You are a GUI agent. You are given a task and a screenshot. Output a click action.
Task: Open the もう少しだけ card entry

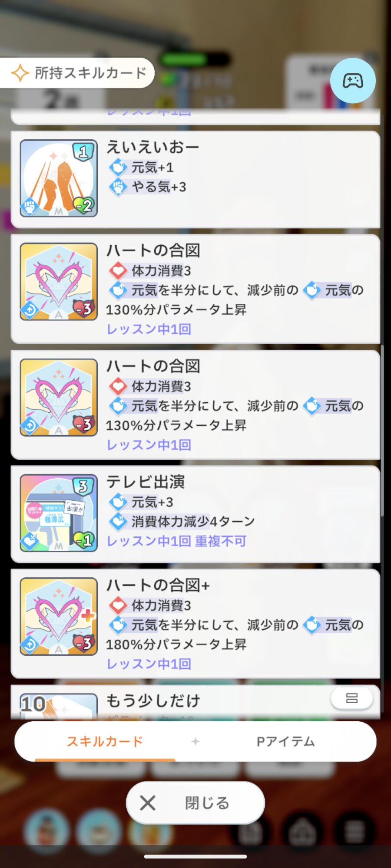tap(195, 702)
